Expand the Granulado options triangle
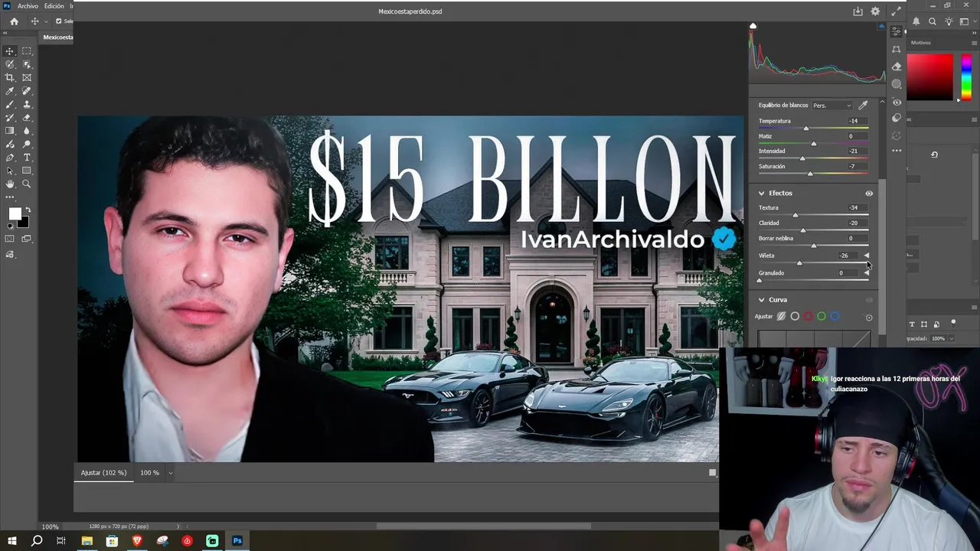 click(867, 273)
